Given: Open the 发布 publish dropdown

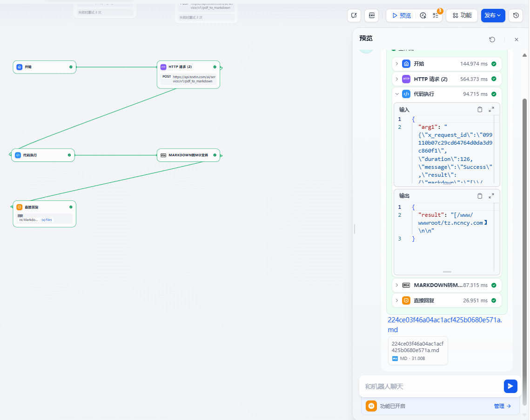Looking at the screenshot, I should coord(493,15).
